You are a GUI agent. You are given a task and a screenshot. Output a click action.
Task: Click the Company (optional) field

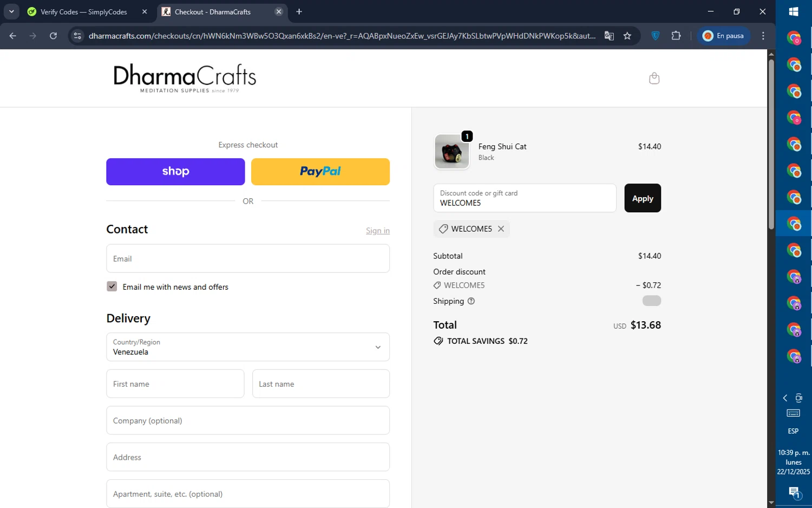(248, 420)
